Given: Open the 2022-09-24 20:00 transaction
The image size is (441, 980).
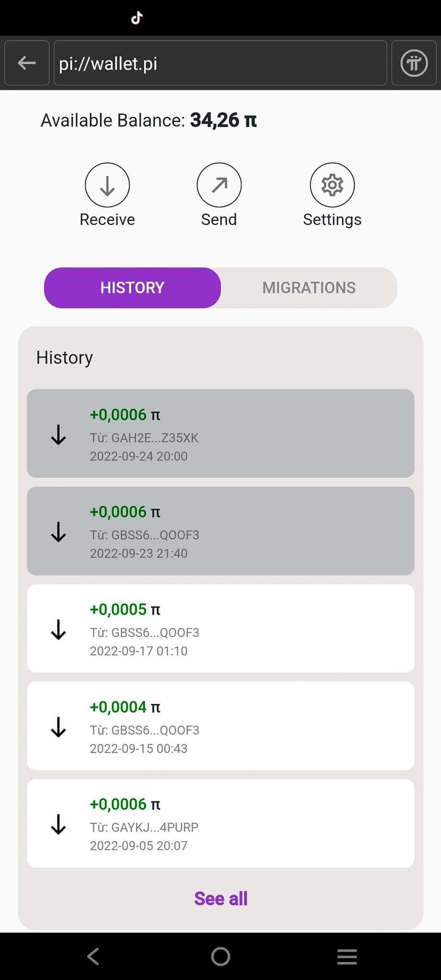Looking at the screenshot, I should click(220, 434).
